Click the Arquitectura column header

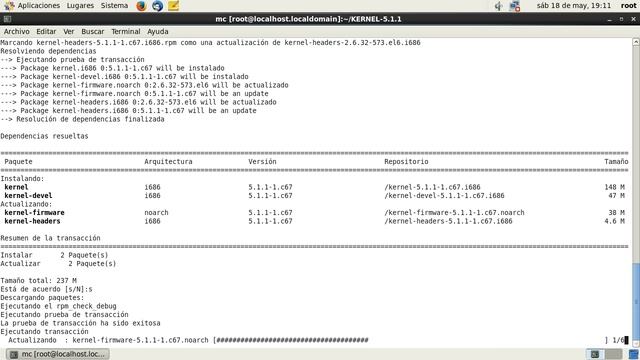coord(168,162)
